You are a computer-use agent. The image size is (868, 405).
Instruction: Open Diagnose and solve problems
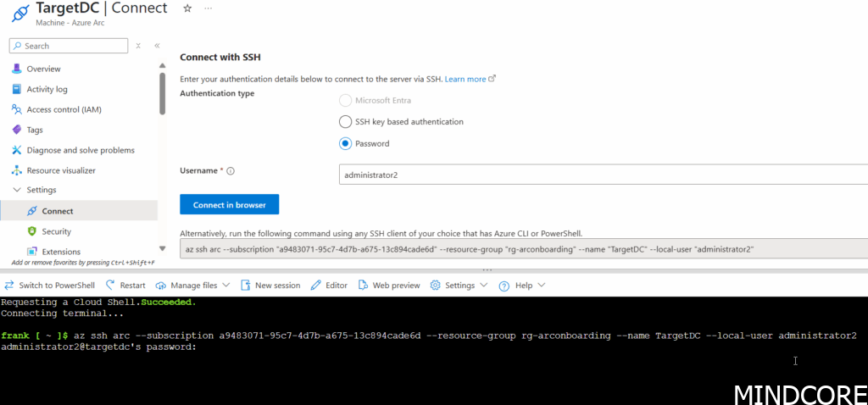click(81, 151)
